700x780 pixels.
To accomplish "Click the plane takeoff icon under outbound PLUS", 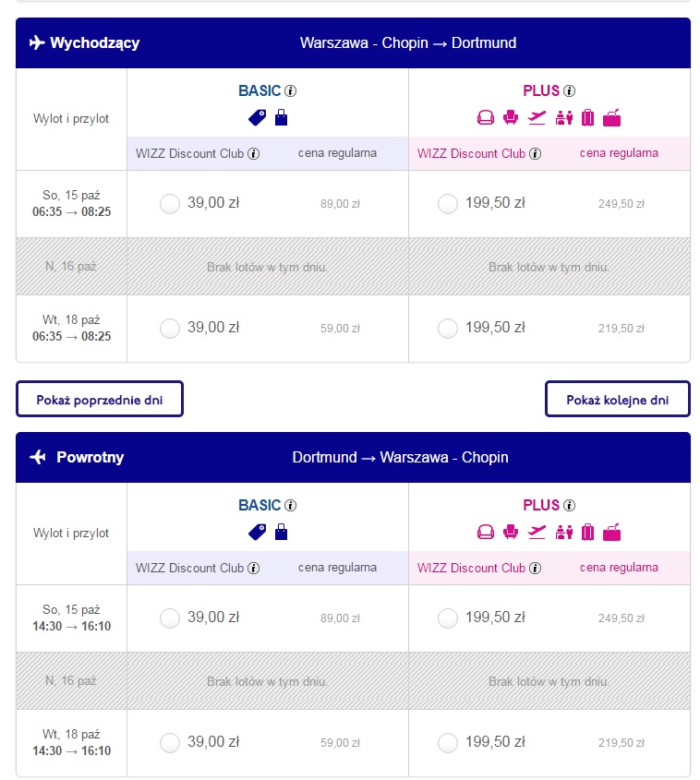I will [537, 118].
